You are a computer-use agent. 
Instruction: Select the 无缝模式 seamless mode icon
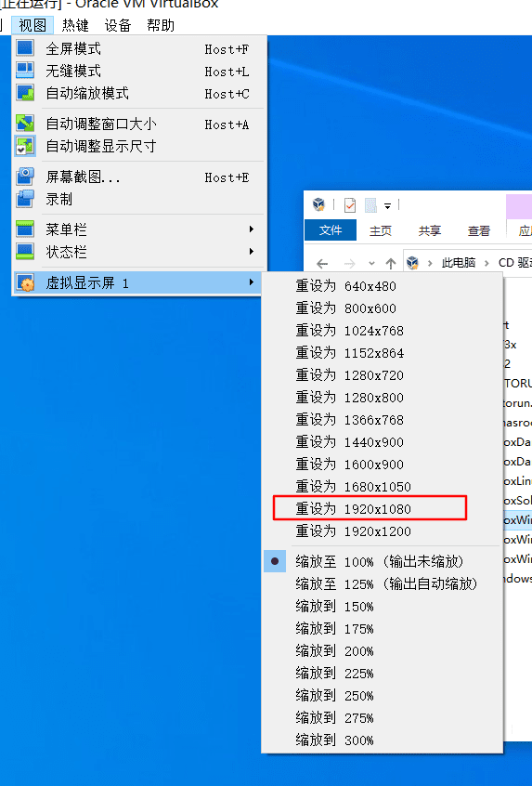(x=25, y=71)
